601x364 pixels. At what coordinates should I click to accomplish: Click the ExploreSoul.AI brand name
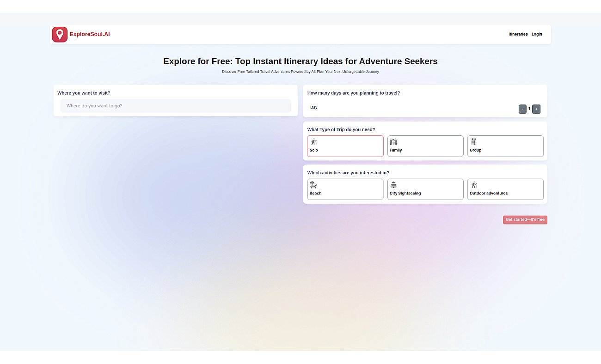coord(90,34)
